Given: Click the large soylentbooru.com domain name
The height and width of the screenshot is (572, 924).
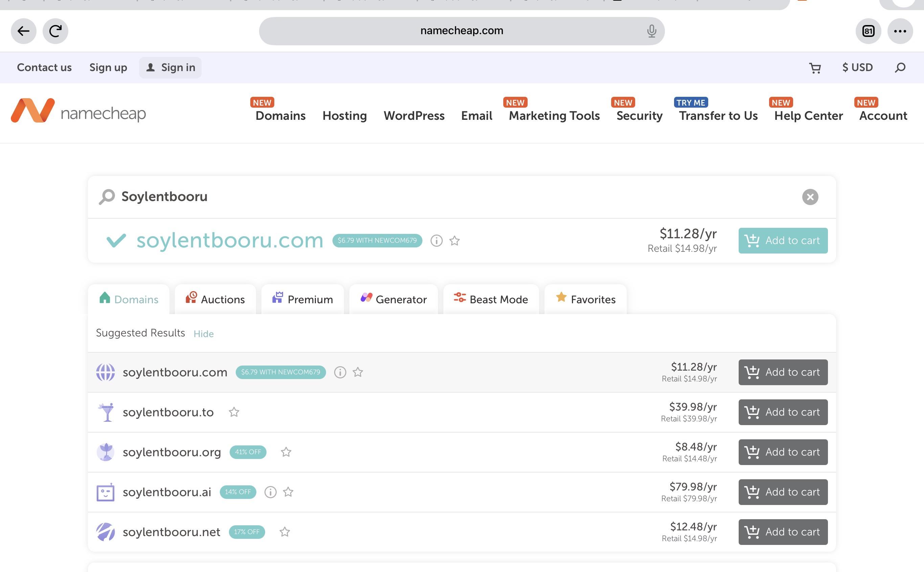Looking at the screenshot, I should click(230, 241).
